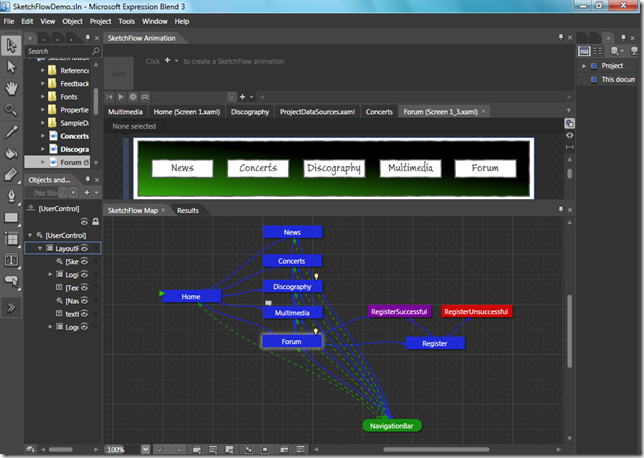Select the Grid layout panel tool
The width and height of the screenshot is (644, 458).
pos(11,239)
